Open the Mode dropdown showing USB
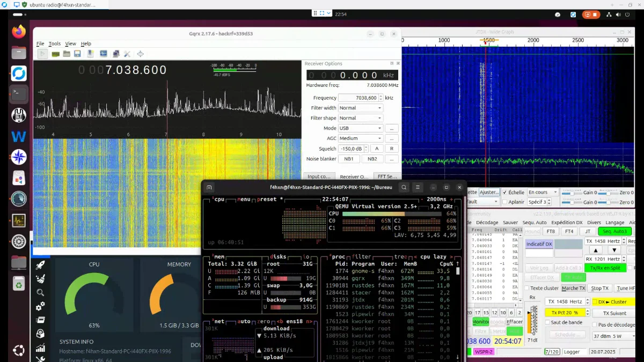Screen dimensions: 644x362 pos(360,129)
